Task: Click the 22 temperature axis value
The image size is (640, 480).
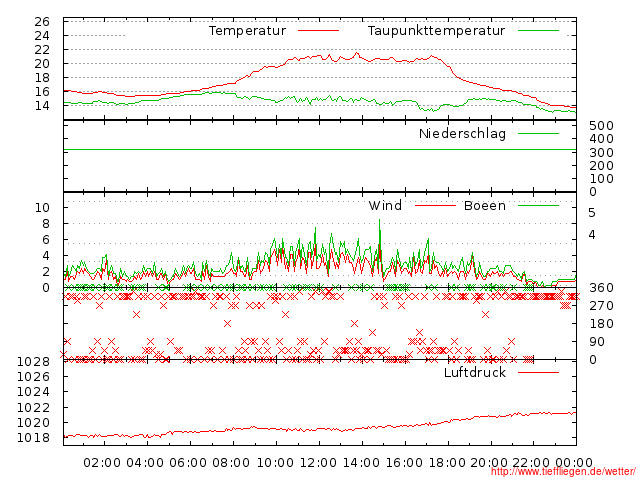Action: pyautogui.click(x=42, y=50)
